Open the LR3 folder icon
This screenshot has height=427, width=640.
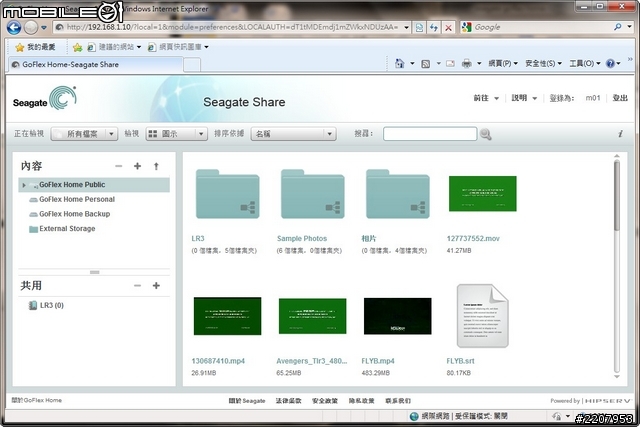(x=227, y=195)
